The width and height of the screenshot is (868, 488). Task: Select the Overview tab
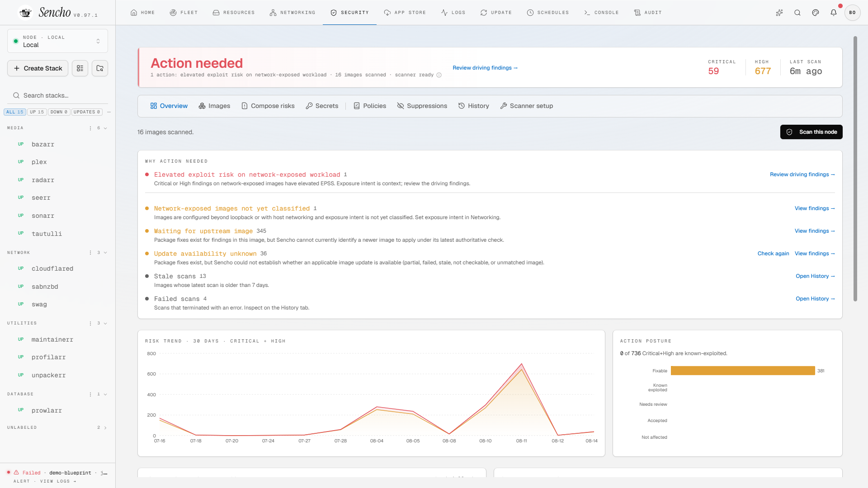tap(169, 106)
